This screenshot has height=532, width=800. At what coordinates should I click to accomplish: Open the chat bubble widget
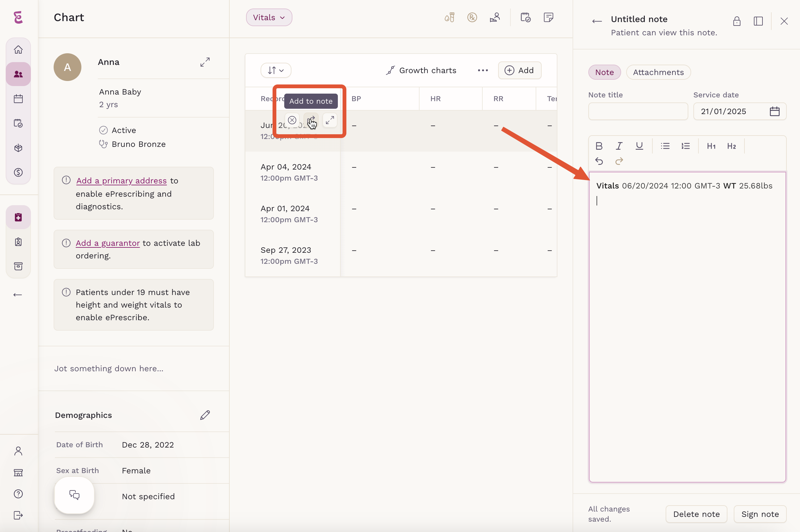click(x=74, y=495)
